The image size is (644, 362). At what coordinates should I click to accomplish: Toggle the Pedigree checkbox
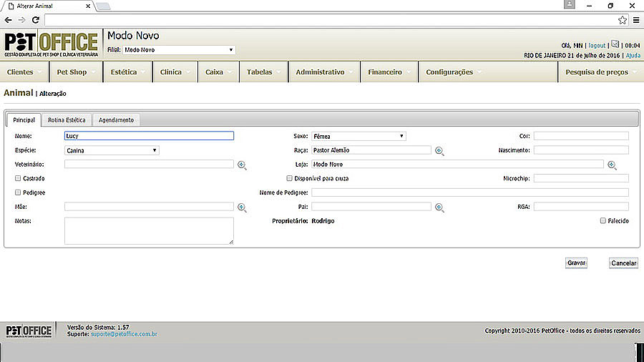point(18,192)
